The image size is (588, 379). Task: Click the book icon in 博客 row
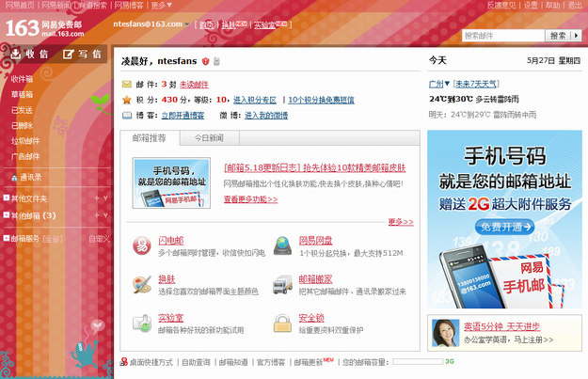[x=127, y=116]
